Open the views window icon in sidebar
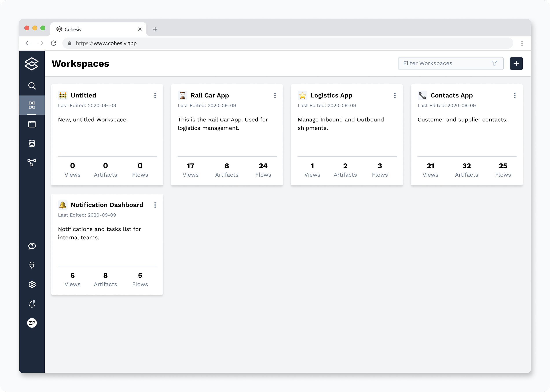 (x=32, y=124)
